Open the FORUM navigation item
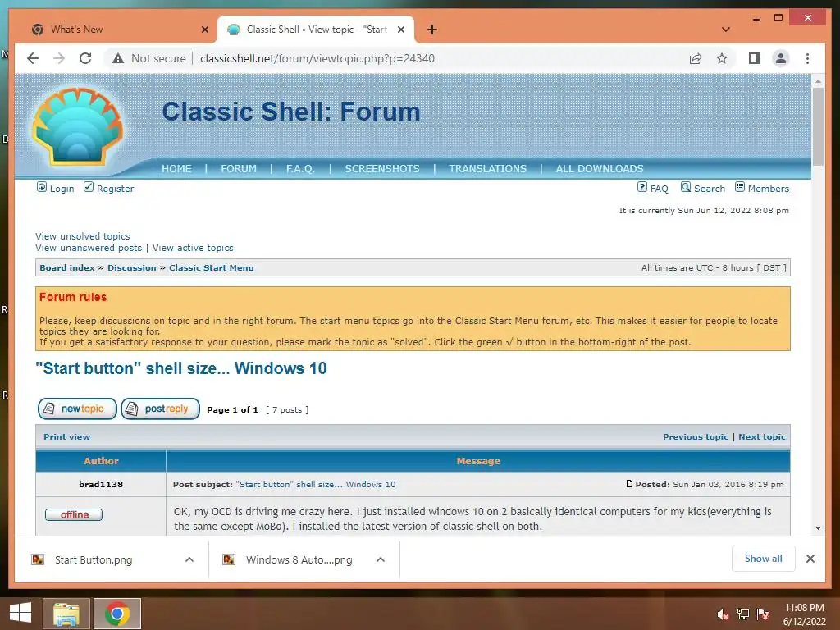This screenshot has width=840, height=630. point(239,169)
